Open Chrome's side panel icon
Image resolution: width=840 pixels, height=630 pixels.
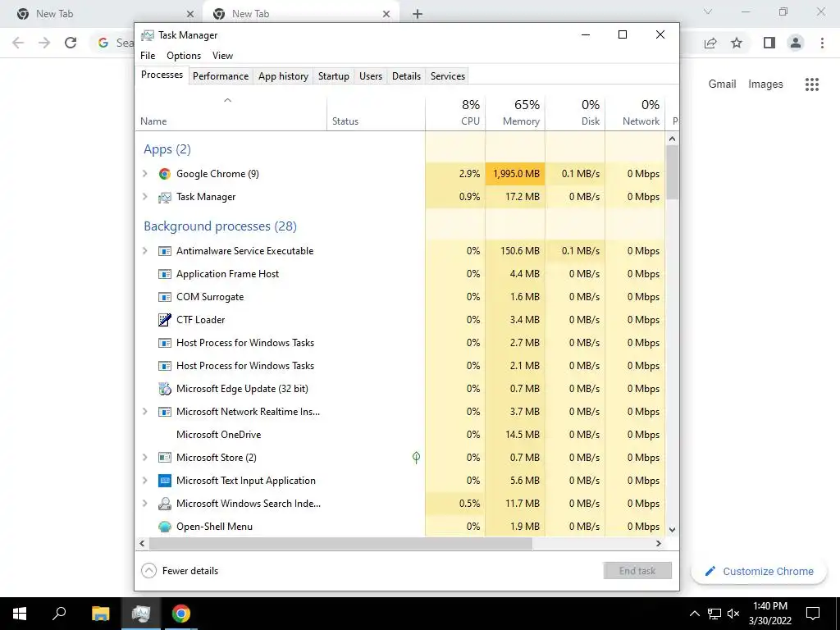(769, 43)
